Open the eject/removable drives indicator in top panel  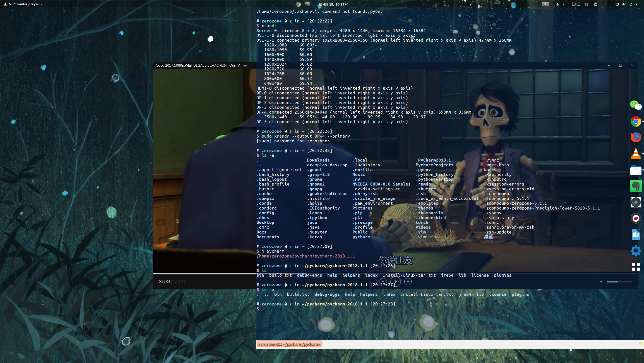558,4
